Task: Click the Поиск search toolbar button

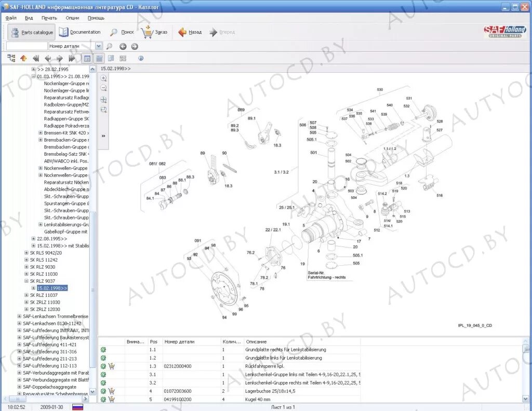Action: click(x=122, y=32)
